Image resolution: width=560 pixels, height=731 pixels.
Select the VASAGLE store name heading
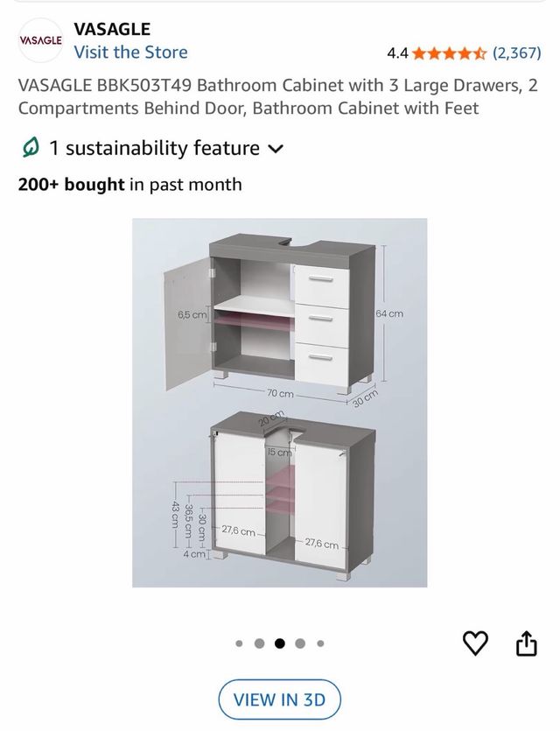click(112, 28)
